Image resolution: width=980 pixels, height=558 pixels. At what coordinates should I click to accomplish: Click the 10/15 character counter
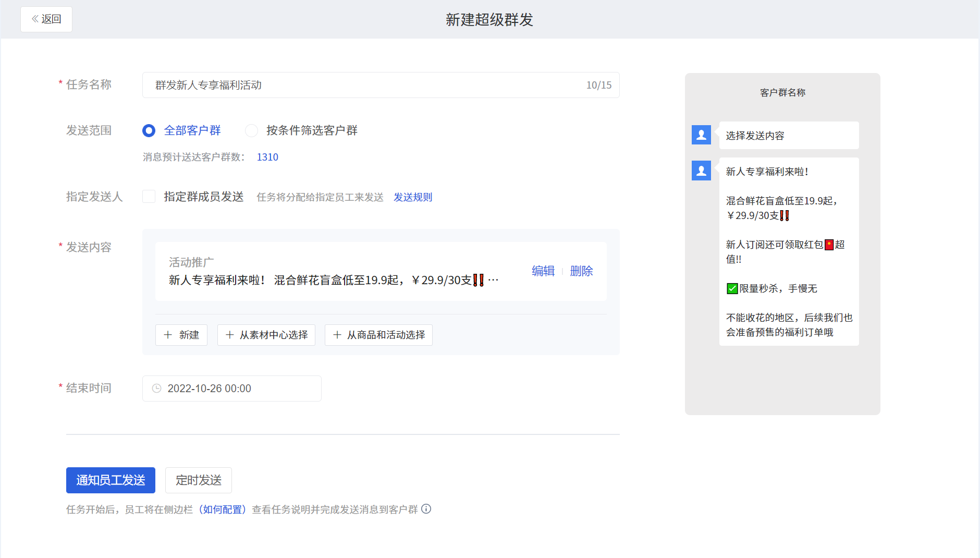(599, 85)
